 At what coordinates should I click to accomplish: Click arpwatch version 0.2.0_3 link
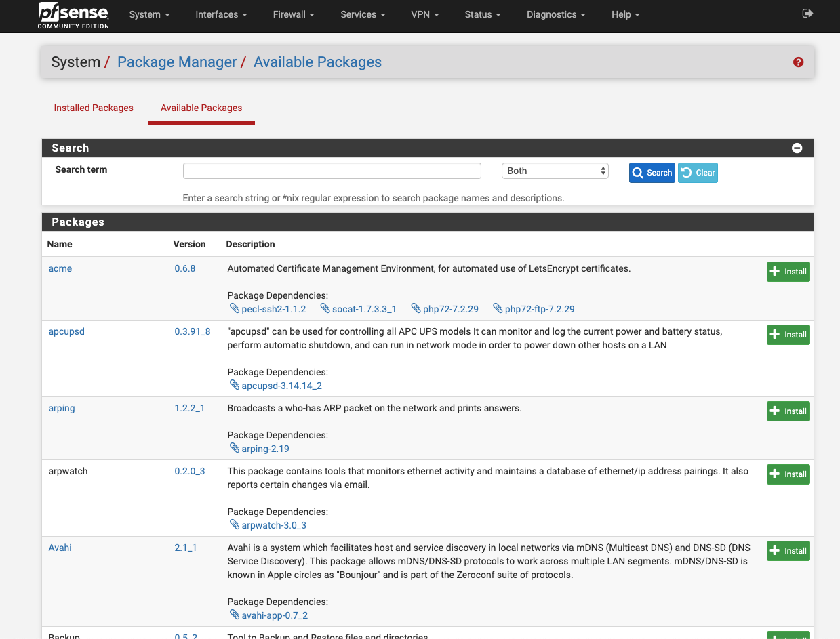(x=190, y=471)
